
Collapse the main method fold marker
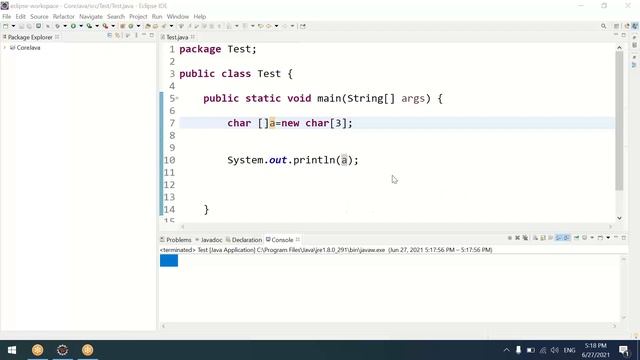(x=177, y=98)
